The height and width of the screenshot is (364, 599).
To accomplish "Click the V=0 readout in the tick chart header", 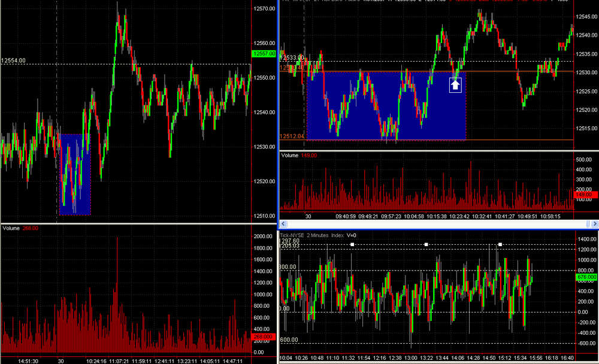I will coord(352,235).
